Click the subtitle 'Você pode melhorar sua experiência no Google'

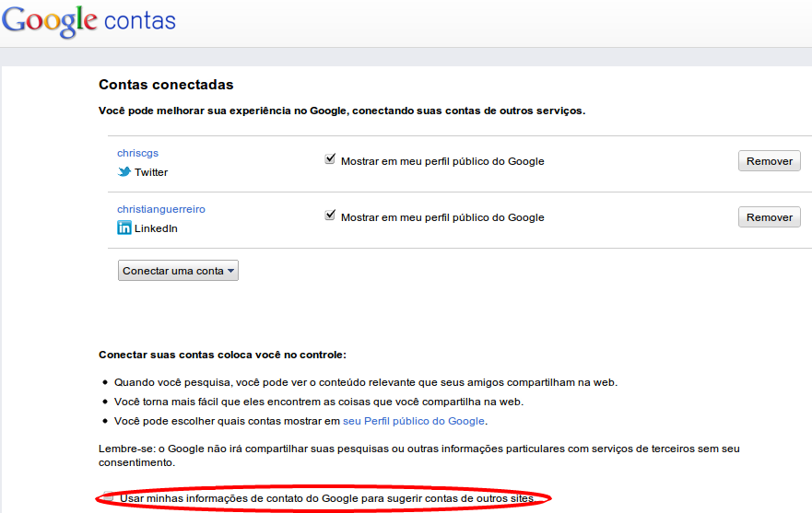(342, 111)
